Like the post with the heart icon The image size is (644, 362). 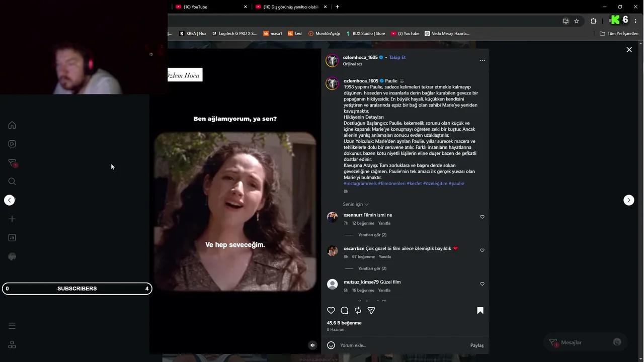(x=331, y=311)
